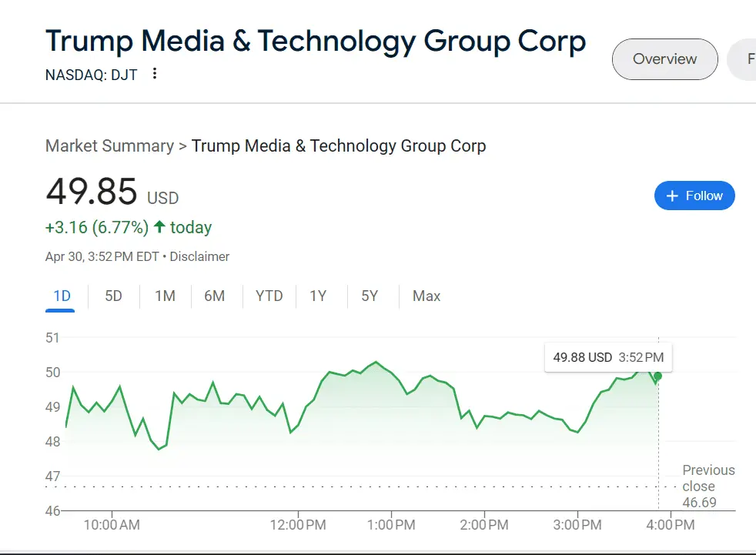View the 1Y chart range
This screenshot has width=756, height=555.
(x=318, y=296)
